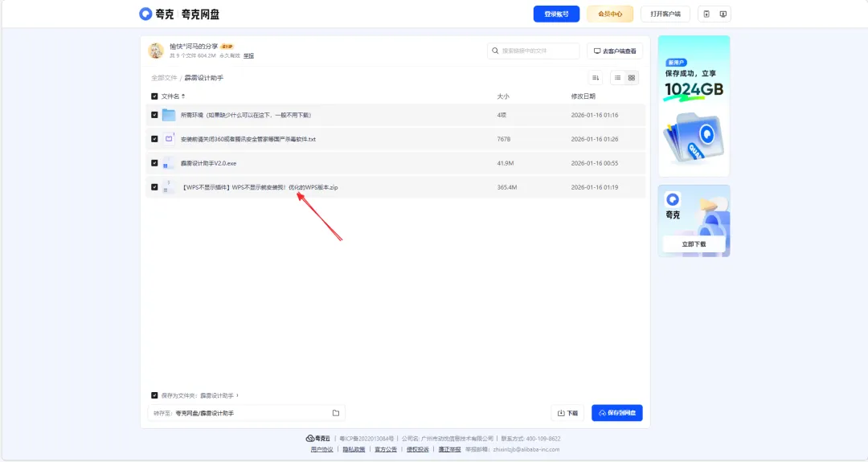This screenshot has height=462, width=868.
Task: Expand the 保存为文件夹 霹雳设计助手 chevron
Action: click(x=237, y=395)
